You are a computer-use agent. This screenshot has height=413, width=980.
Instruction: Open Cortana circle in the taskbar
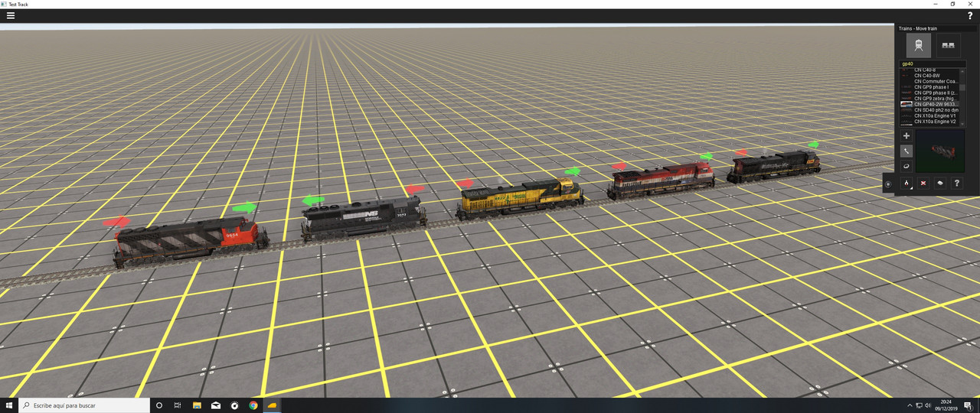click(x=159, y=405)
